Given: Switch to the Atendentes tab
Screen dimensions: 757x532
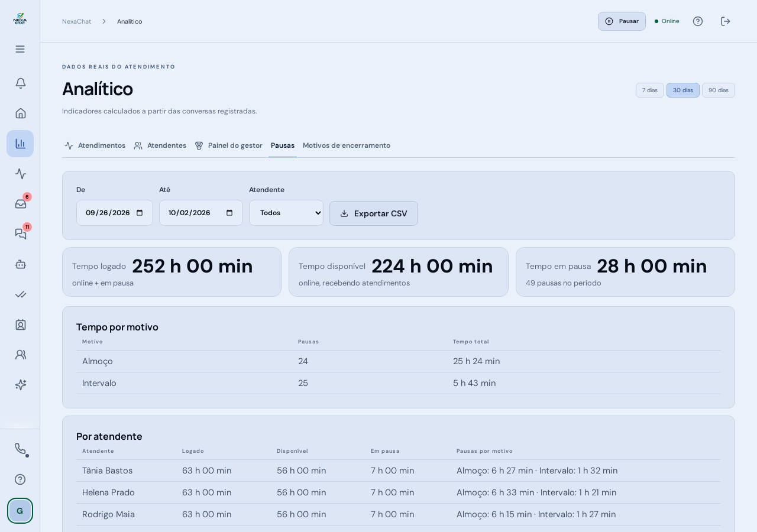Looking at the screenshot, I should [160, 145].
